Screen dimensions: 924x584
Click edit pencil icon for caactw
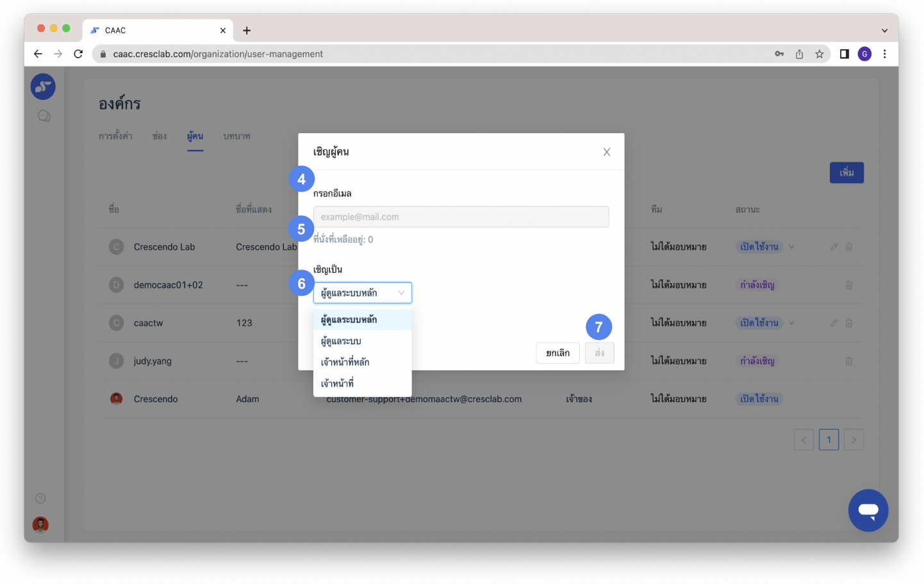(834, 323)
